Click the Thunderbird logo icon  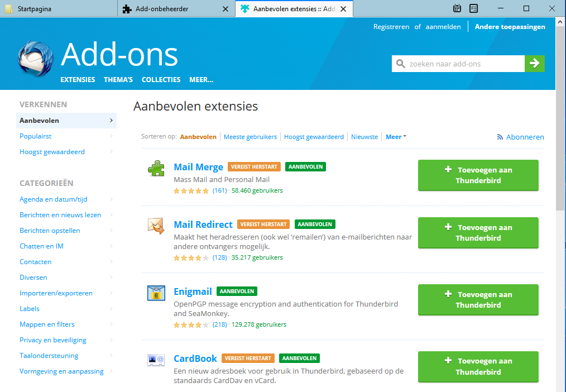pos(35,58)
